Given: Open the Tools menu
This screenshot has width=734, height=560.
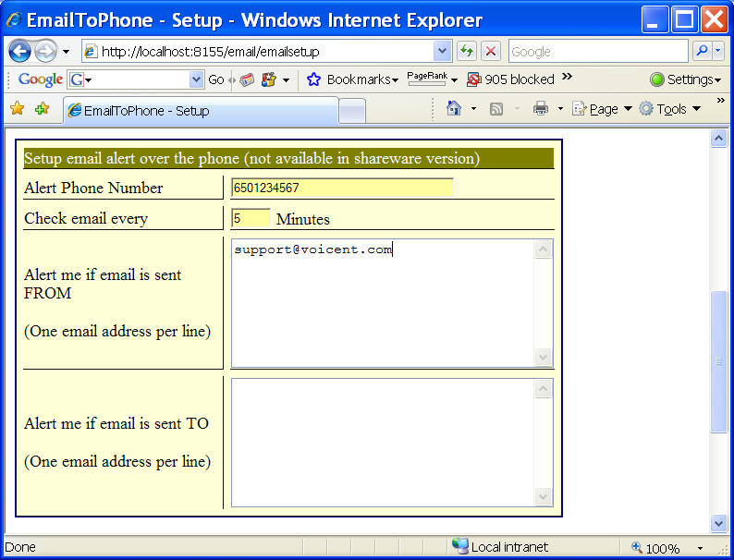Looking at the screenshot, I should (670, 109).
